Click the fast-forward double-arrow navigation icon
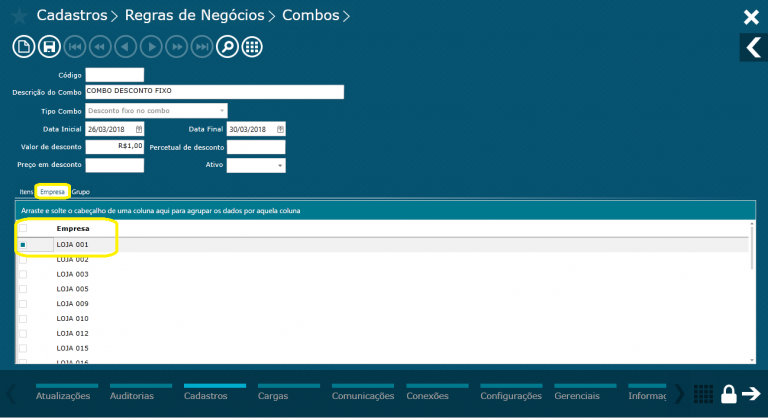Screen dimensions: 768x418 [x=176, y=47]
